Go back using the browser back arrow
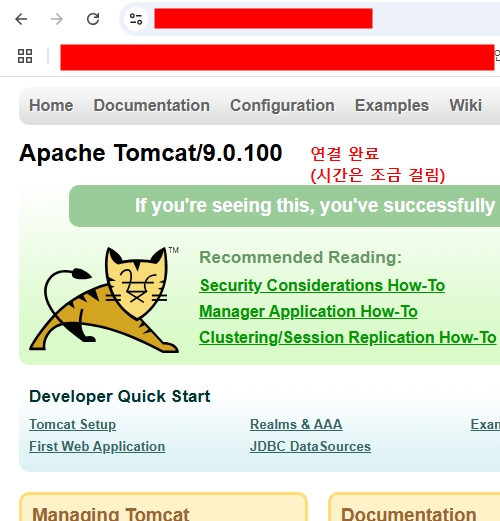 (x=21, y=19)
